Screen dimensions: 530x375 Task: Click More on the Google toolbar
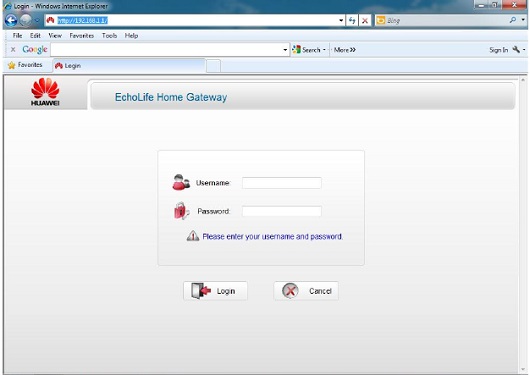pos(344,50)
